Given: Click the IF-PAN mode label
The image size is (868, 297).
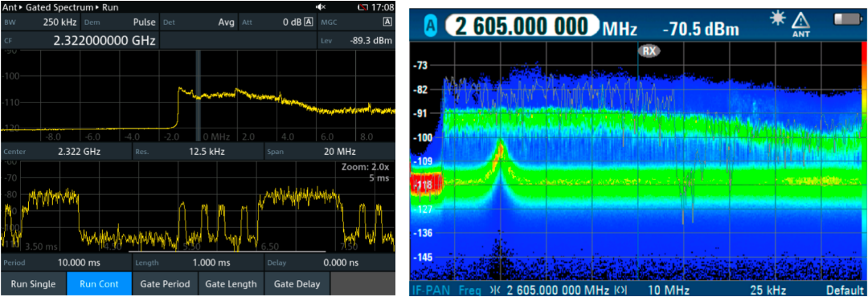Looking at the screenshot, I should coord(432,291).
